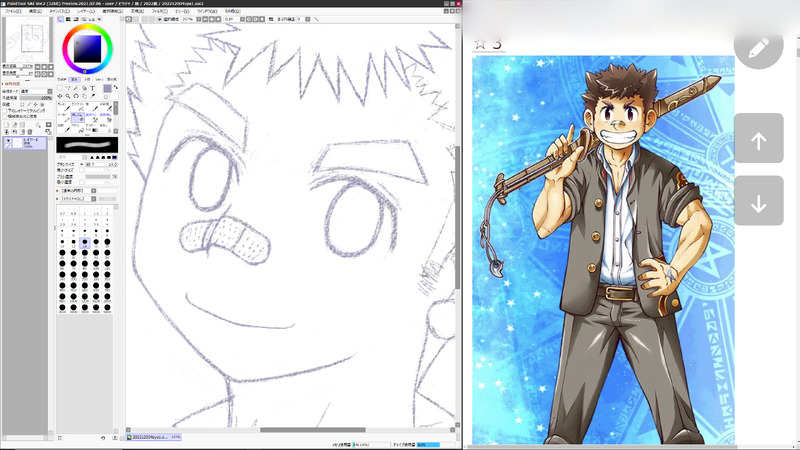800x450 pixels.
Task: Select the Rotate view tool
Action: click(x=76, y=96)
